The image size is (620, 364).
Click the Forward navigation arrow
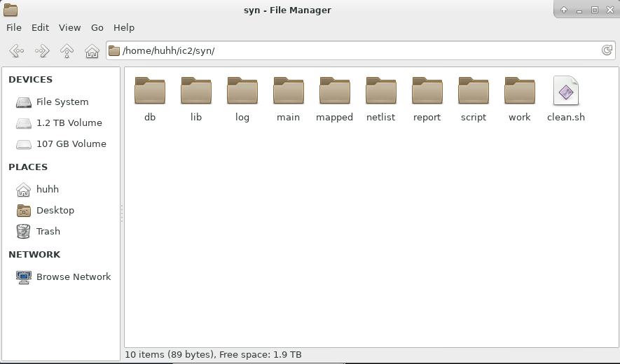[x=42, y=51]
